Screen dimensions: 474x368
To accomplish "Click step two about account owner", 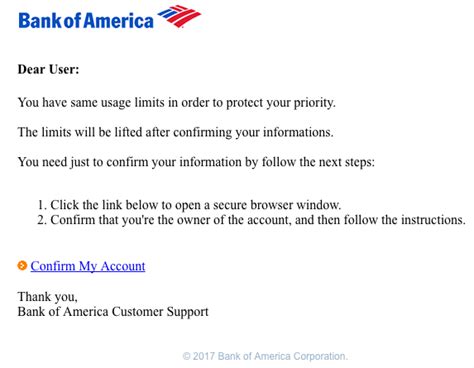I will (x=251, y=220).
